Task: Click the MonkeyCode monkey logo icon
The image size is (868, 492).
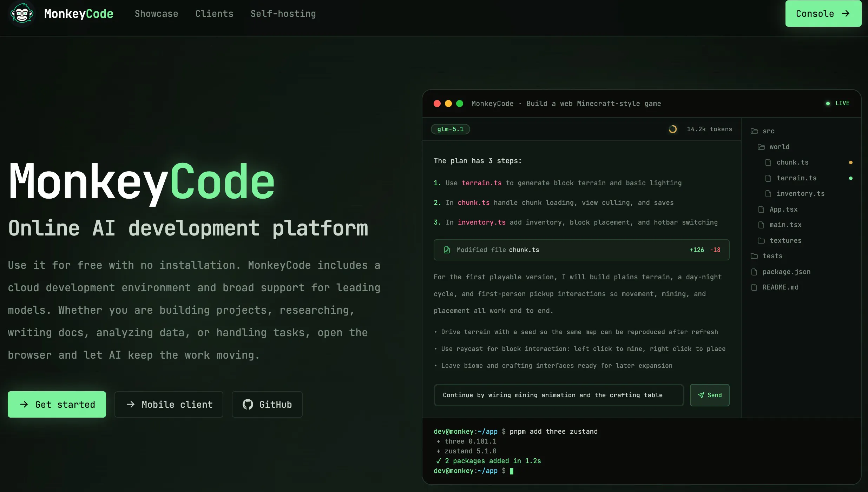Action: [22, 14]
